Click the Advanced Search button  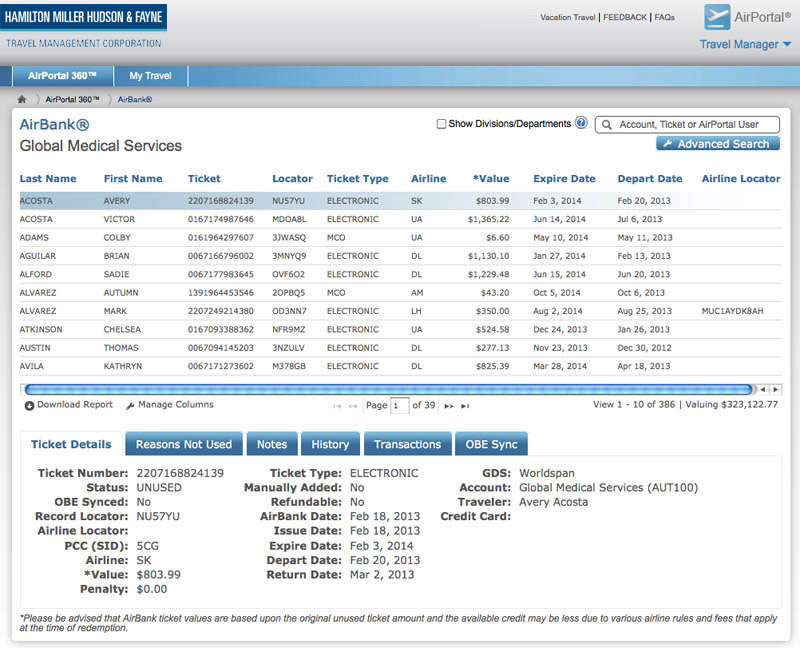[x=718, y=144]
